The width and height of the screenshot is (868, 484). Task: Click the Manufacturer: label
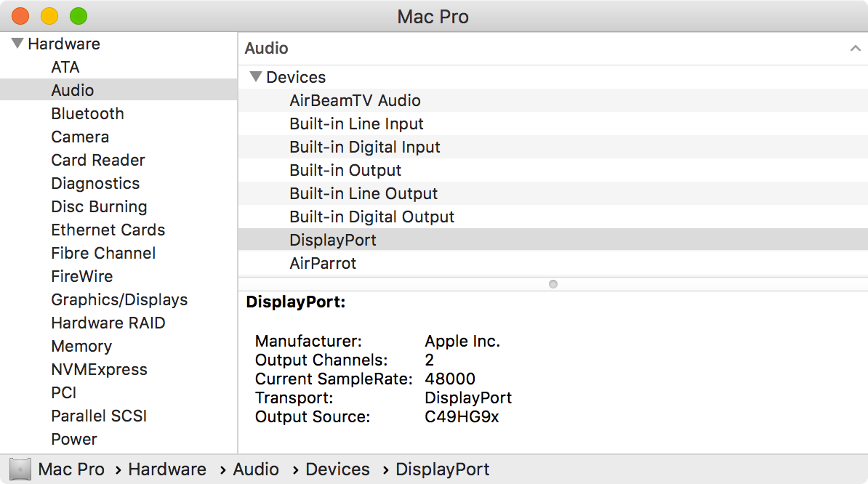[308, 342]
